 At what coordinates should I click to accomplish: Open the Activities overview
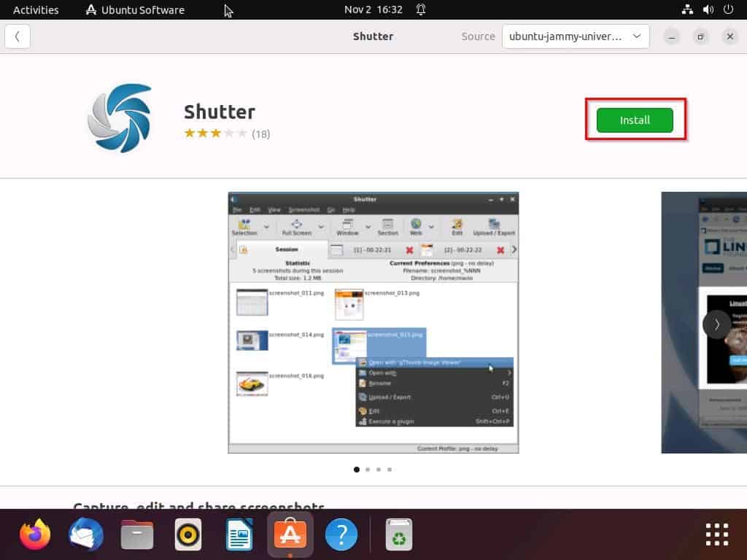36,9
